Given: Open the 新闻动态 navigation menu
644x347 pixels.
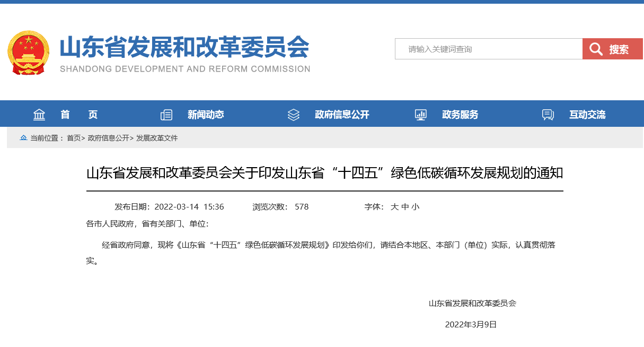Looking at the screenshot, I should (206, 115).
